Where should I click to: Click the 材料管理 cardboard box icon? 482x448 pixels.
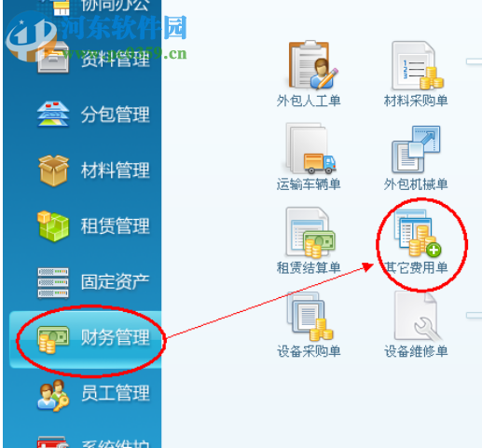coord(53,170)
